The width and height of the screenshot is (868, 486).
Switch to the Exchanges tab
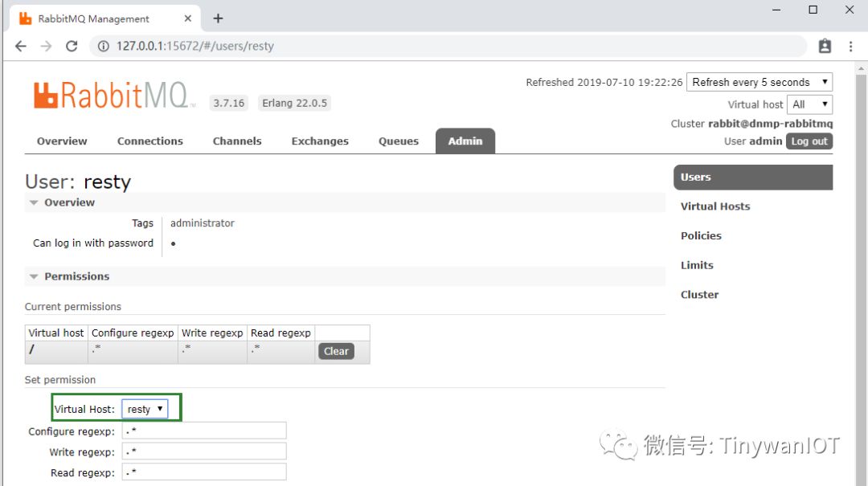coord(320,141)
